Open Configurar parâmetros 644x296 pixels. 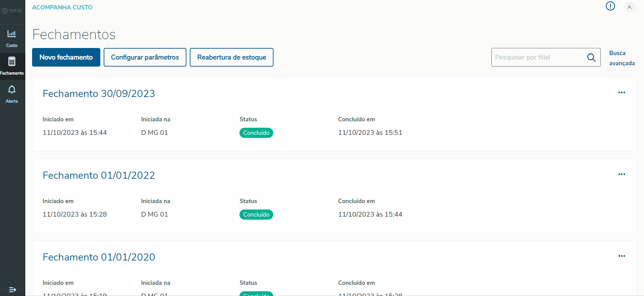point(145,57)
